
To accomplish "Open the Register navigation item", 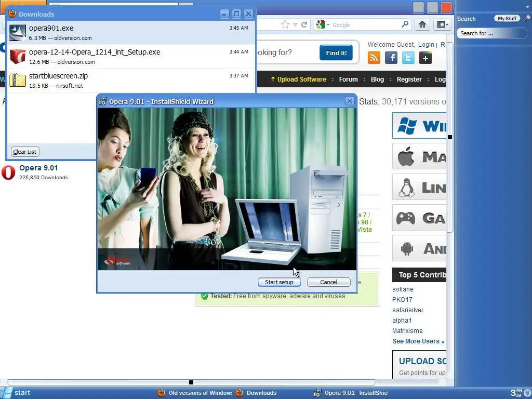I will tap(409, 79).
